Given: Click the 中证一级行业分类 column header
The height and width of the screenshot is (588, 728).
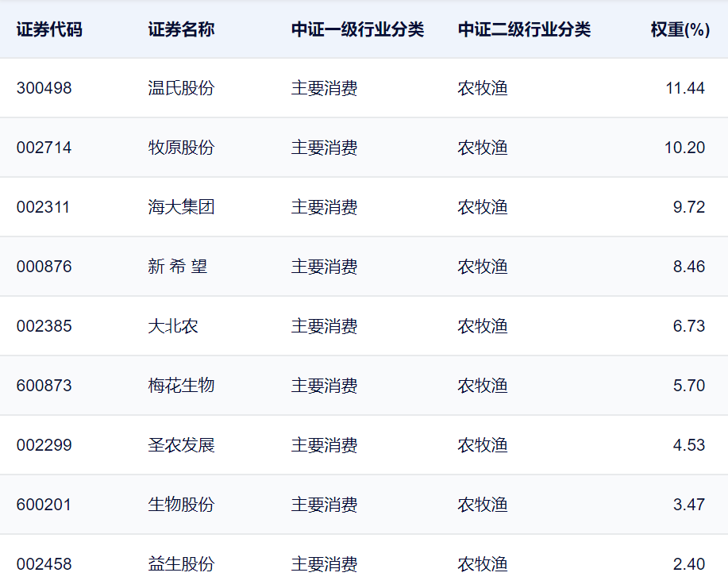Looking at the screenshot, I should (x=357, y=29).
